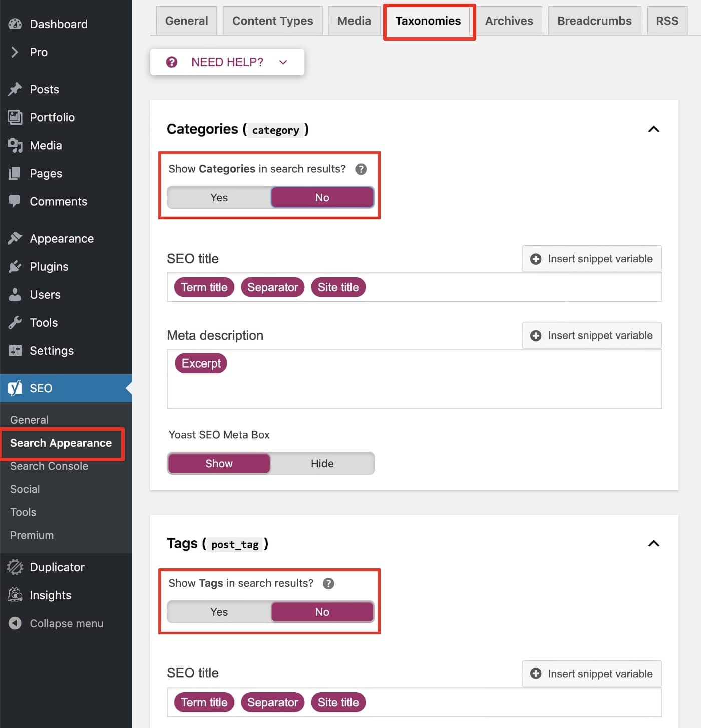701x728 pixels.
Task: Open Search Console submenu item
Action: click(x=49, y=466)
